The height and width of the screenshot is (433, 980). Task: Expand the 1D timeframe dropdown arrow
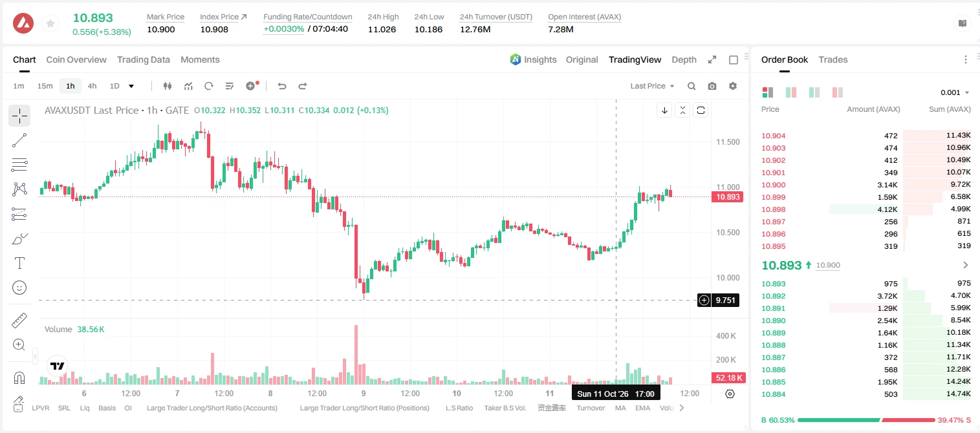pos(131,86)
